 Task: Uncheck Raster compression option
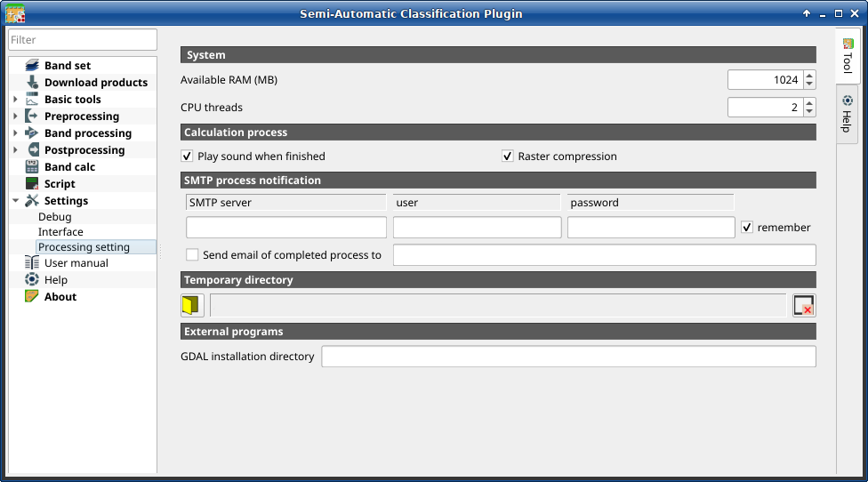point(507,156)
